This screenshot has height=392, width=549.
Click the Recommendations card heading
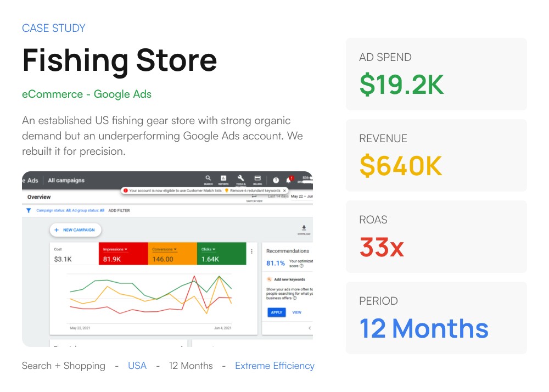click(x=288, y=251)
